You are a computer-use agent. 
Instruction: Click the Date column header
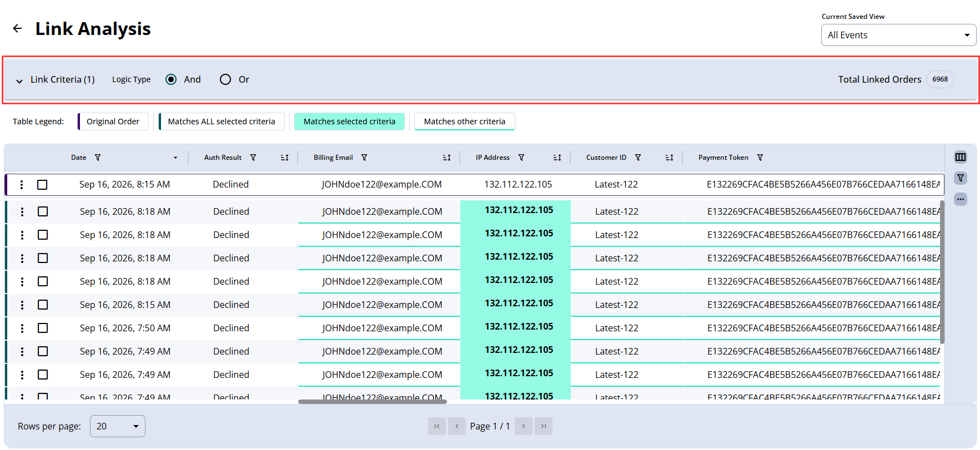click(78, 158)
